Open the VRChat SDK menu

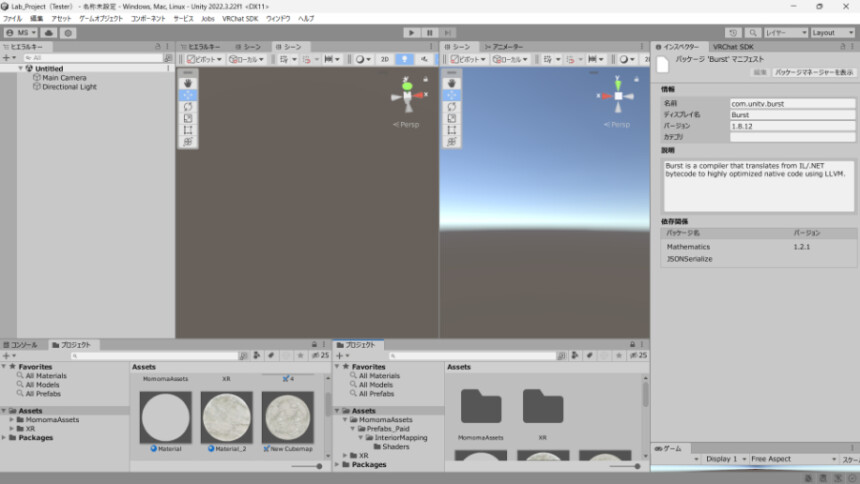click(x=240, y=19)
